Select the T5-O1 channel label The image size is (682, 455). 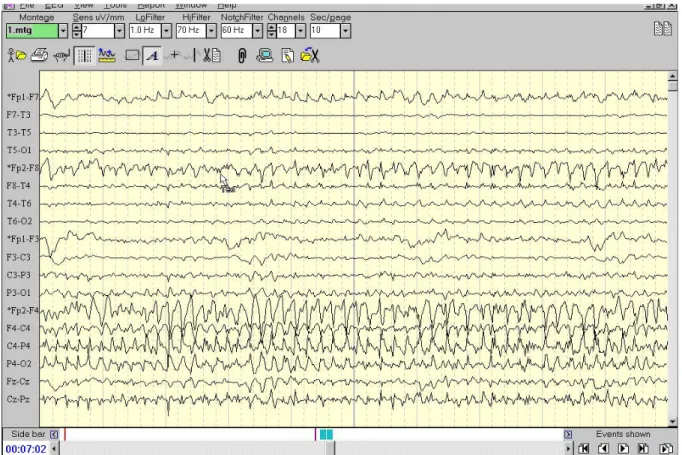(x=19, y=150)
